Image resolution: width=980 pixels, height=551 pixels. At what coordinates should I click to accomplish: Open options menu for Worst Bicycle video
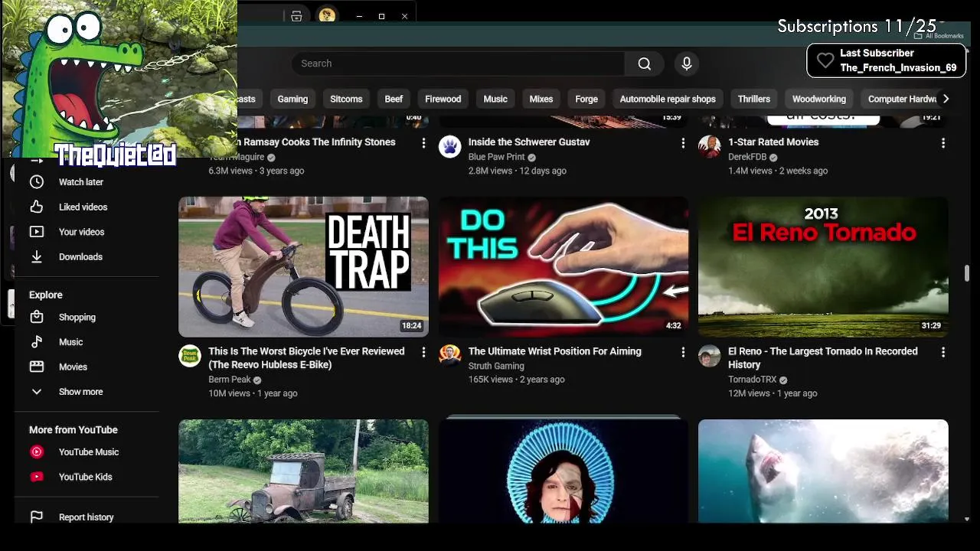point(423,352)
